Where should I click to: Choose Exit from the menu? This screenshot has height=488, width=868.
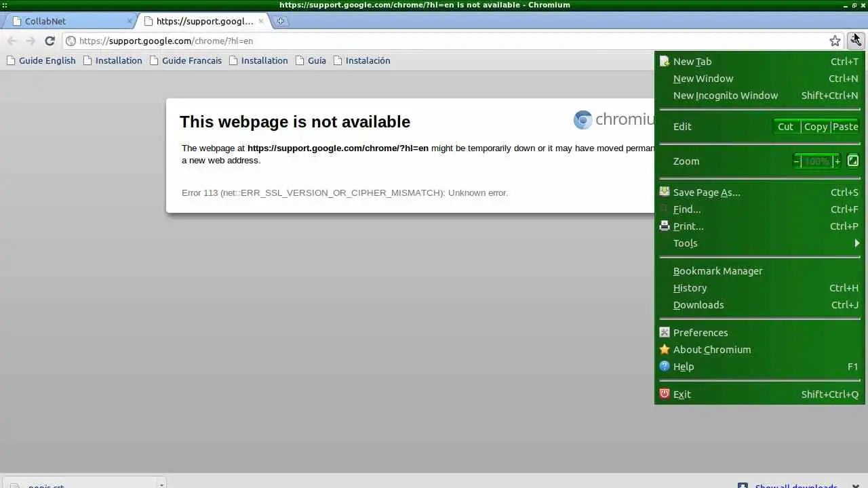[x=759, y=394]
